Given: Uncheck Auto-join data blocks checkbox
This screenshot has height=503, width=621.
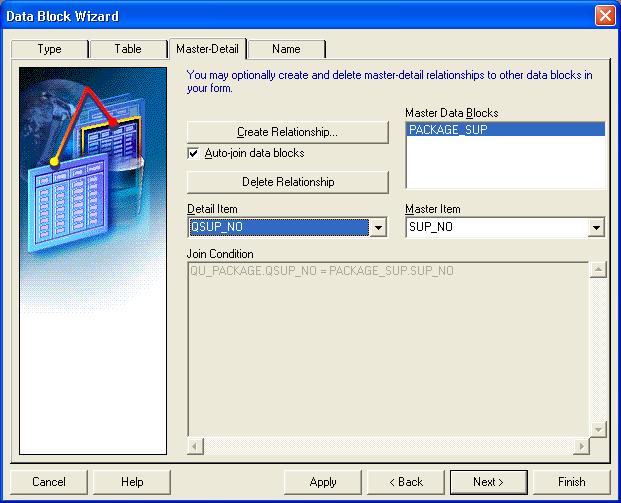Looking at the screenshot, I should 194,154.
